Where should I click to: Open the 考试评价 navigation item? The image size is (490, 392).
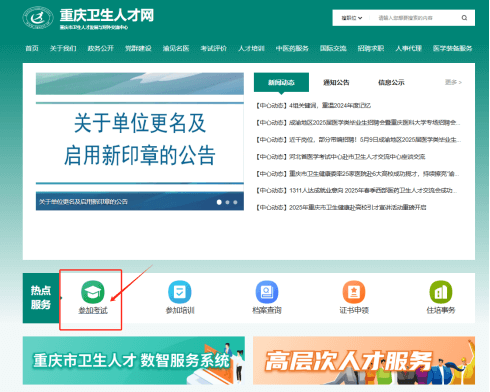[214, 48]
